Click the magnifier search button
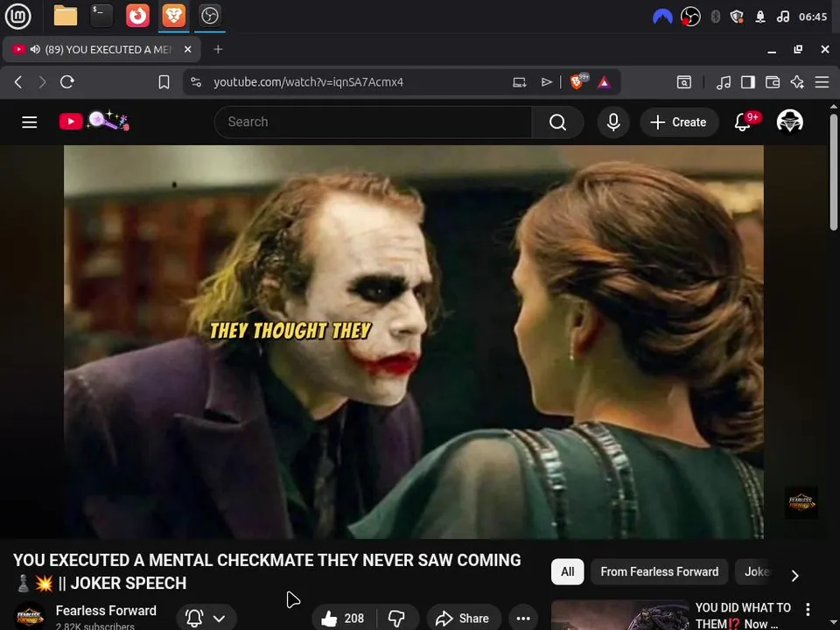The image size is (840, 630). 557,122
